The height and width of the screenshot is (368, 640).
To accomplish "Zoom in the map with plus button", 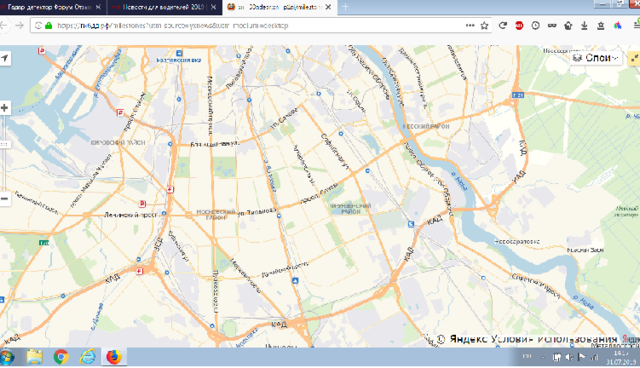I will point(4,108).
